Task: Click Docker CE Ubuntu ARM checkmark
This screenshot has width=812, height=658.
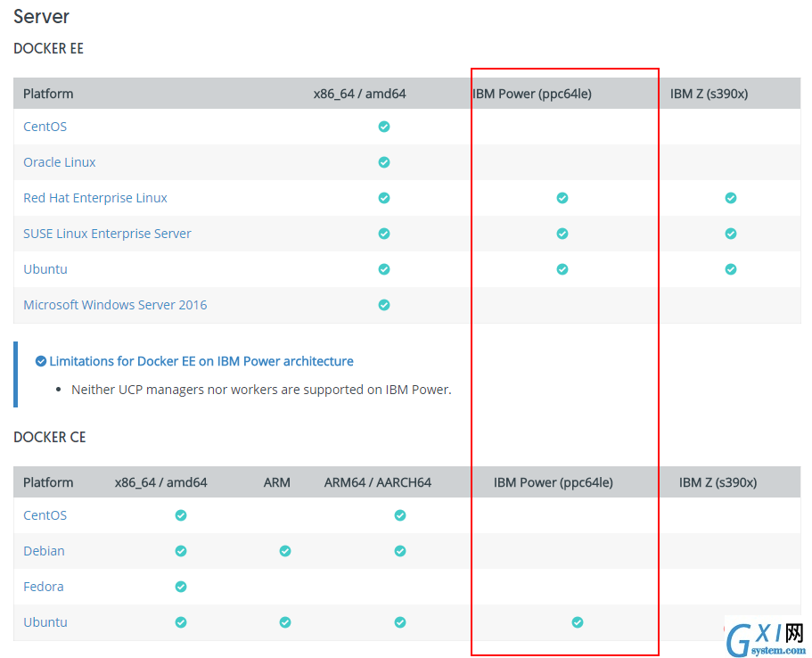Action: point(285,622)
